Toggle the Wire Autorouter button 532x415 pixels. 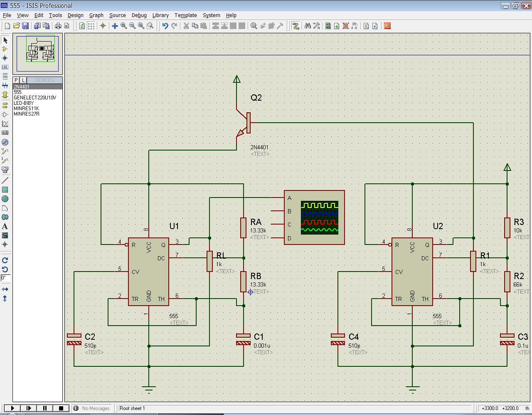tap(296, 26)
